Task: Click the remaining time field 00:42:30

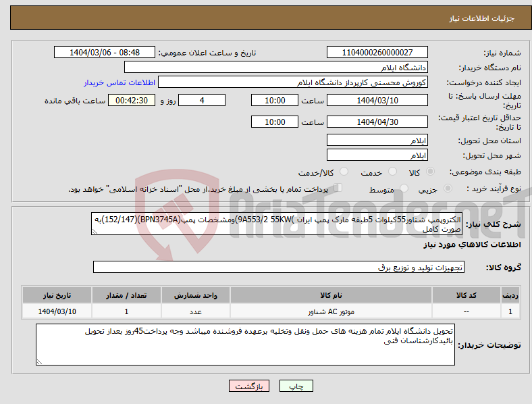Action: (132, 100)
